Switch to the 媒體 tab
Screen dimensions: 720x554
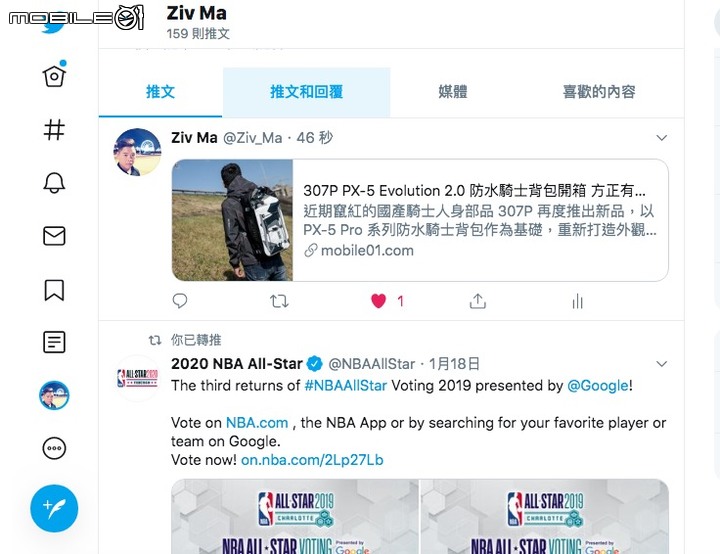click(453, 92)
